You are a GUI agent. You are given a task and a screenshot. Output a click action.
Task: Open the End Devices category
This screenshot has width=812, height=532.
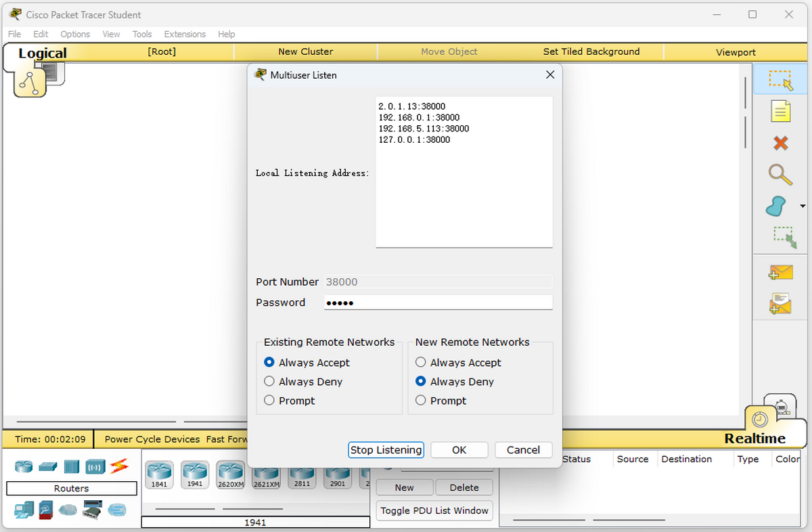tap(24, 509)
